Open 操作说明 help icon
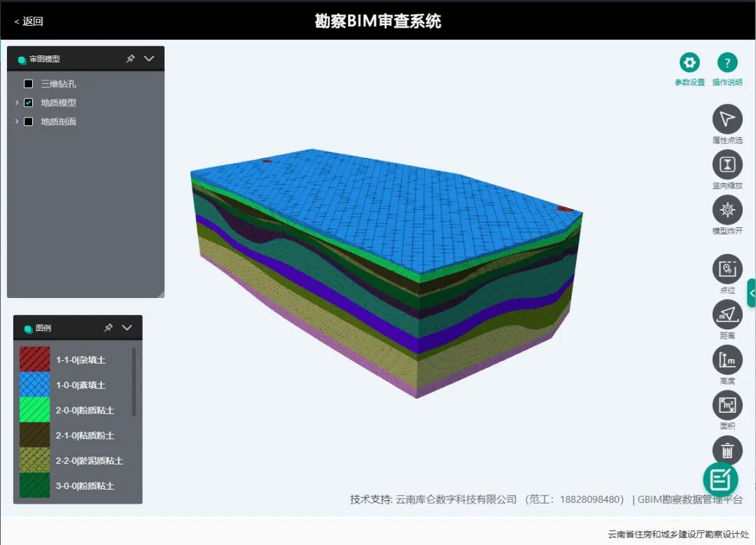This screenshot has width=756, height=545. (x=727, y=63)
